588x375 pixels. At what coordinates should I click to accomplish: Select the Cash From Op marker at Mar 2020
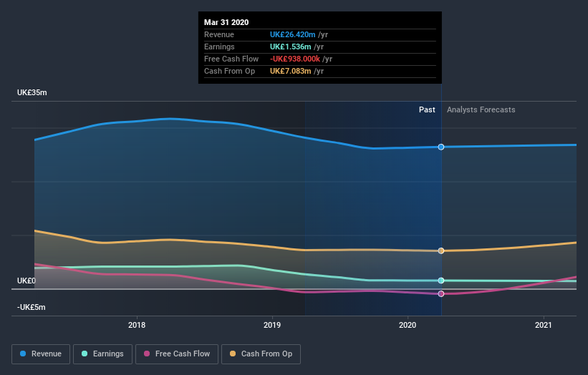click(x=441, y=250)
